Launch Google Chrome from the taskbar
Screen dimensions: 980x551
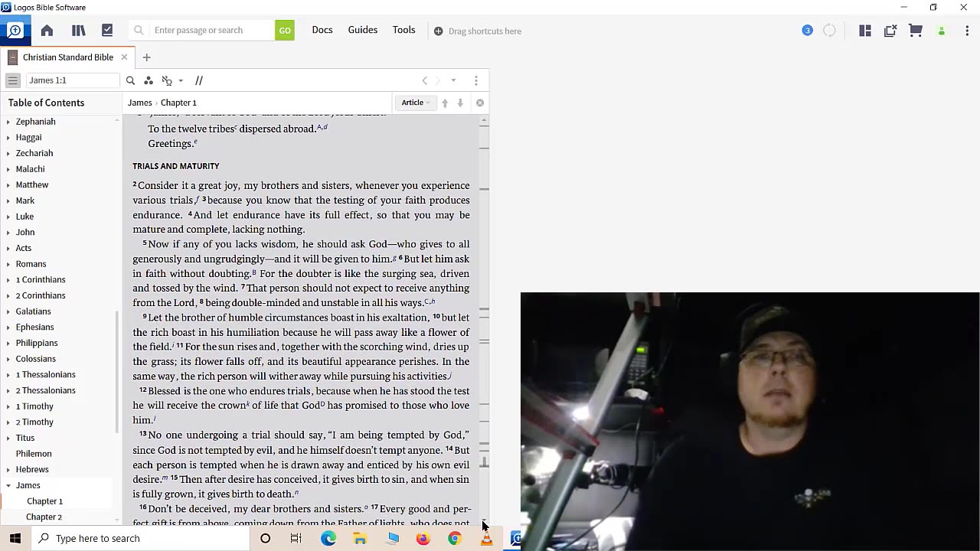coord(455,539)
